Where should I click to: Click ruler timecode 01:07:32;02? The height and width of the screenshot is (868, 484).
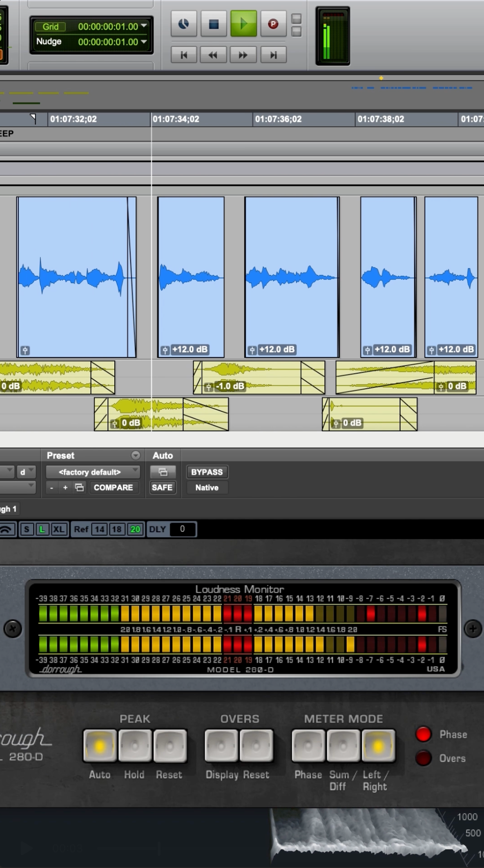[73, 119]
